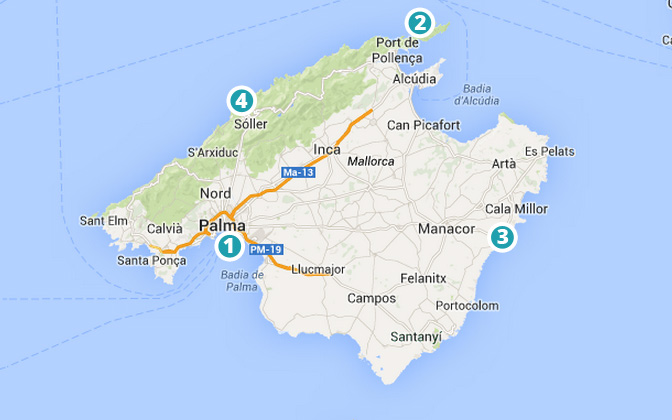
Task: Select the Palma city label
Action: click(222, 225)
